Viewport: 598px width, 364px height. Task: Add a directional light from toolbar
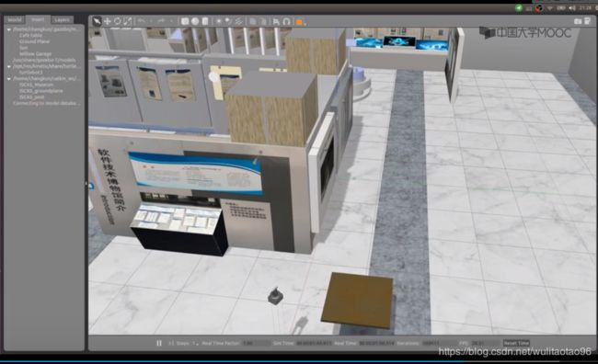pyautogui.click(x=239, y=21)
